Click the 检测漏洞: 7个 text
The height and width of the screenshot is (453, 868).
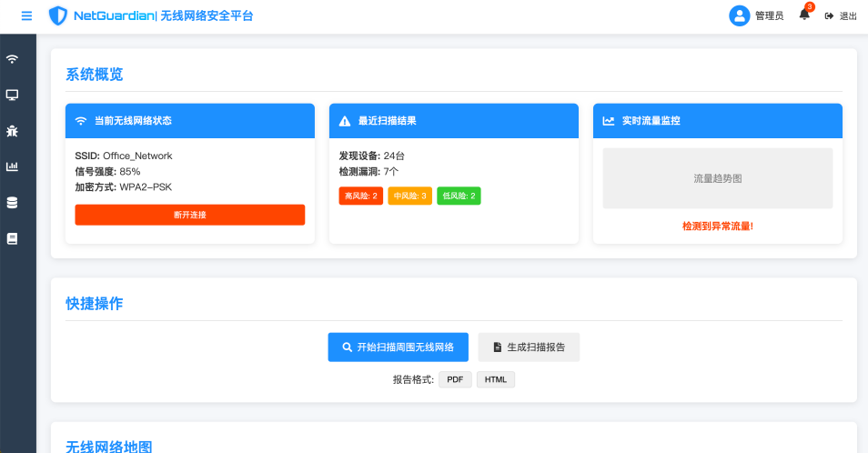tap(368, 171)
